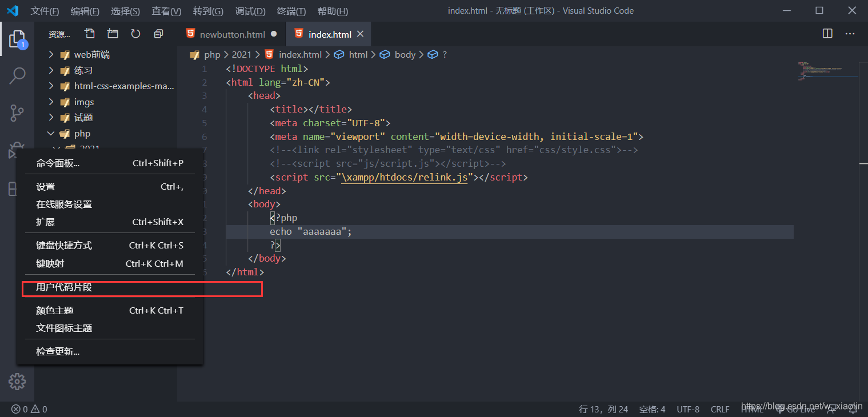Choose 扩展 from the gear menu
The height and width of the screenshot is (417, 868).
click(x=110, y=222)
